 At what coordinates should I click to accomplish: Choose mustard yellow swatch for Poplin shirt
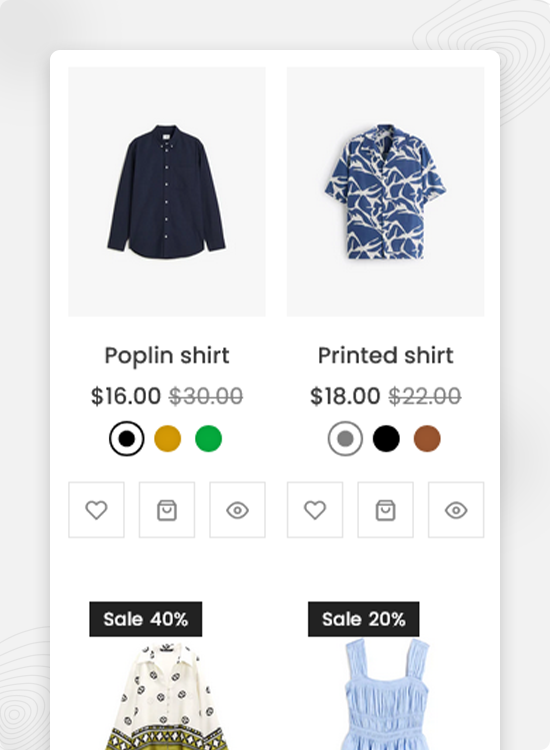click(x=167, y=439)
